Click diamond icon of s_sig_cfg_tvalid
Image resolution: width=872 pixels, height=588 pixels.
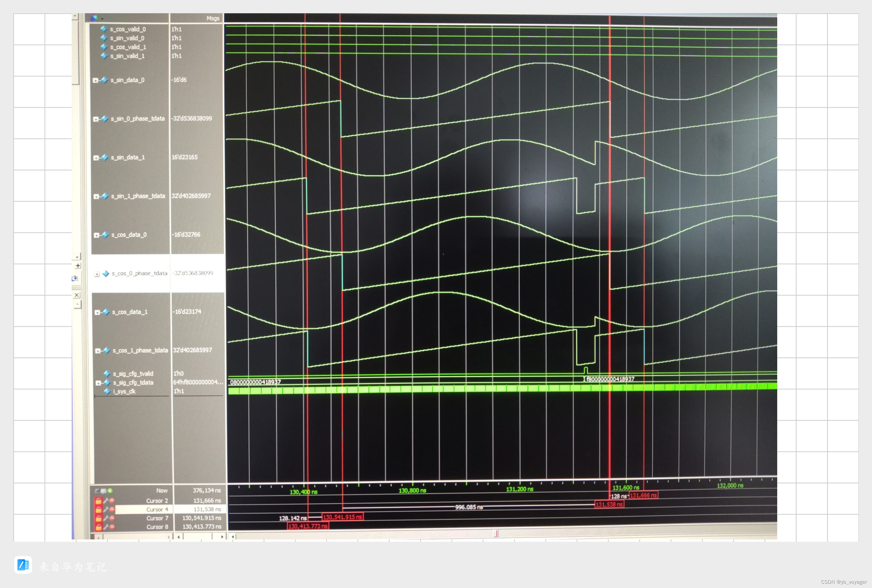[x=107, y=374]
